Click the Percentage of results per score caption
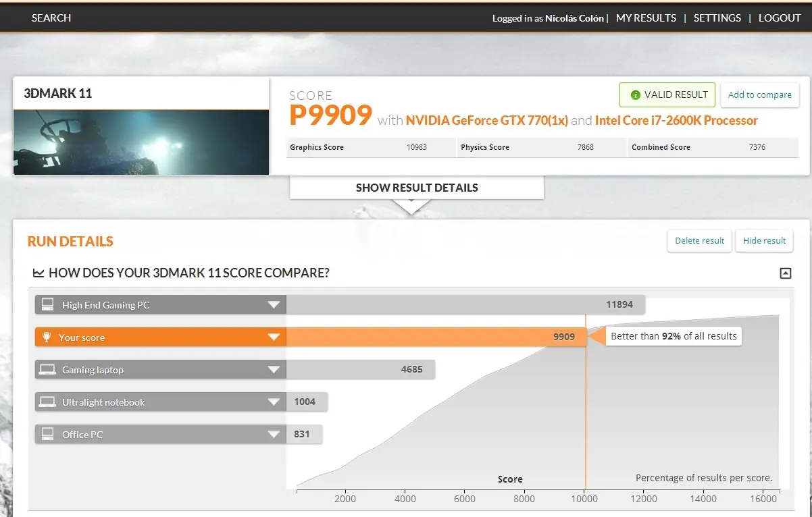 [x=704, y=478]
